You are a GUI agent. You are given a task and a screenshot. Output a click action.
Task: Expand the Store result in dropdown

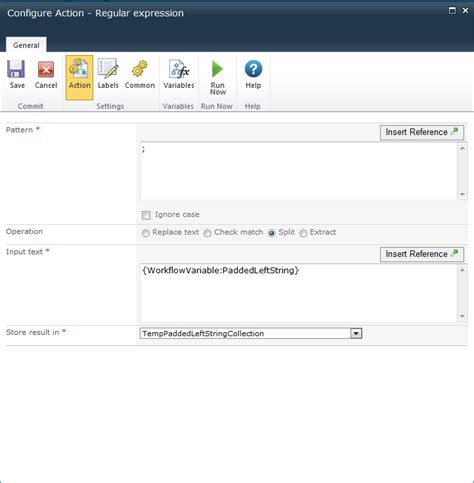click(x=356, y=333)
